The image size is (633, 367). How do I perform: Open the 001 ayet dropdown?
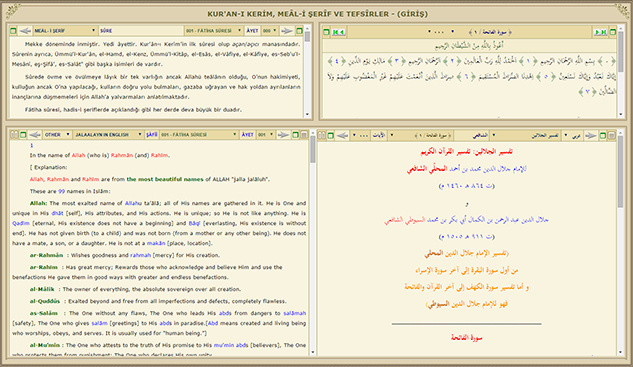266,134
